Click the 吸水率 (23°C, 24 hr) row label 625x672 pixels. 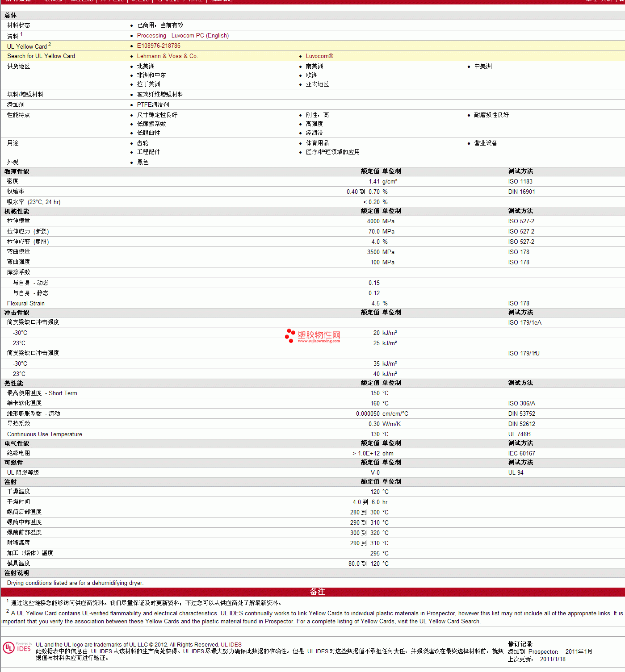click(34, 202)
